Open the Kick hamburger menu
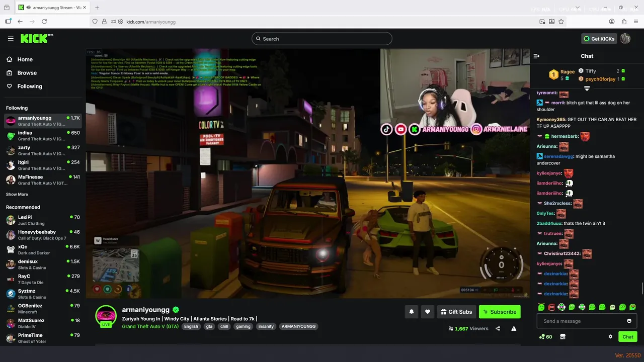The height and width of the screenshot is (362, 644). [11, 39]
